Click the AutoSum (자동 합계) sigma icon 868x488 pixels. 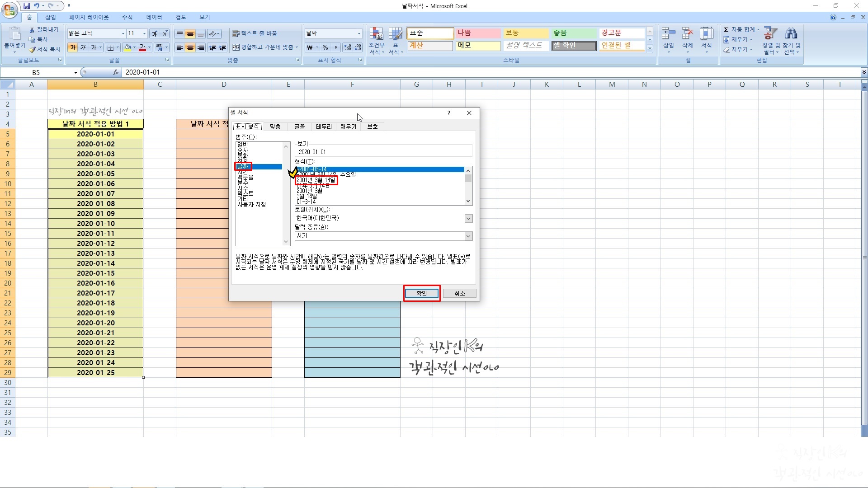click(x=726, y=30)
